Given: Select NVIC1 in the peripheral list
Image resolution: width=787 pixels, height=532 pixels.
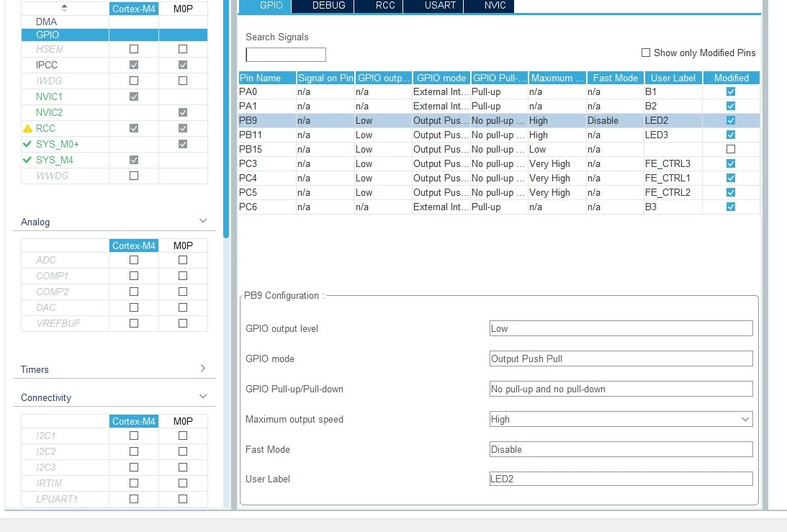Looking at the screenshot, I should click(x=49, y=96).
